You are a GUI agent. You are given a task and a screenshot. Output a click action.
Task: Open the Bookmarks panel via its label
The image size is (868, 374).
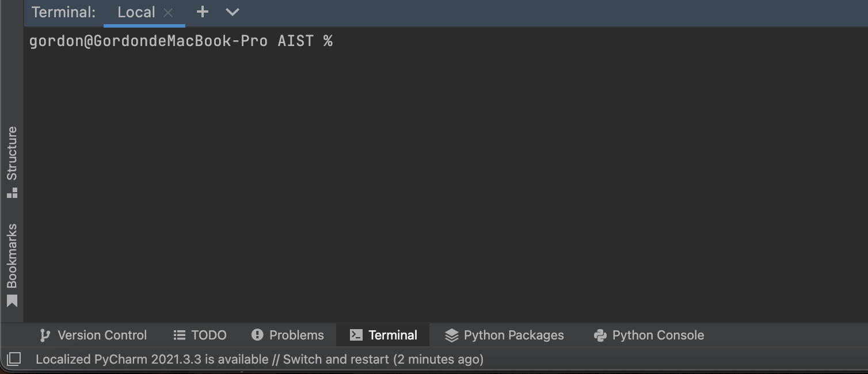click(12, 256)
